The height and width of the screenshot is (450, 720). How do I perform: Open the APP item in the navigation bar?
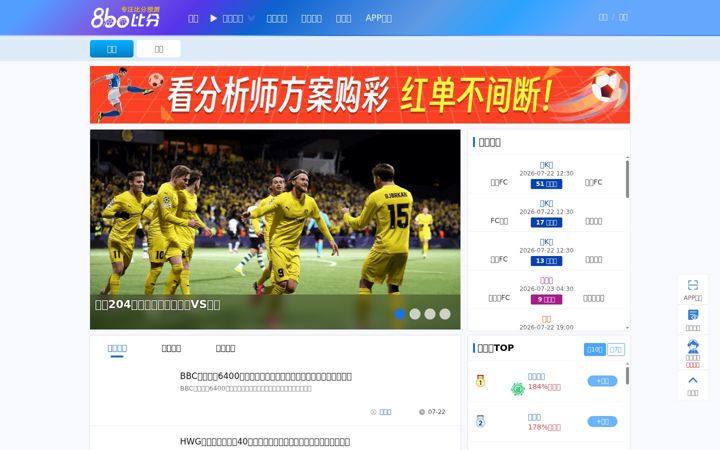[378, 18]
